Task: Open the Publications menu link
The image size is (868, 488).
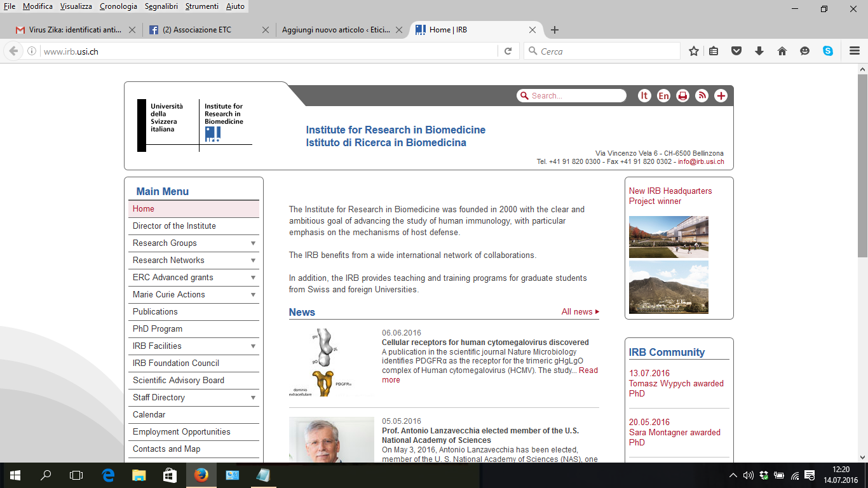Action: coord(155,312)
